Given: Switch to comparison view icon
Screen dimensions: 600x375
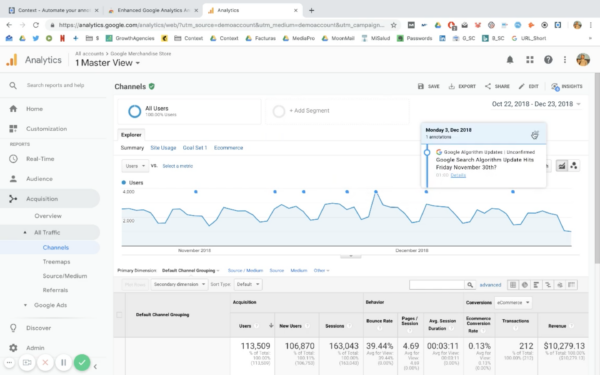Looking at the screenshot, I should click(548, 285).
